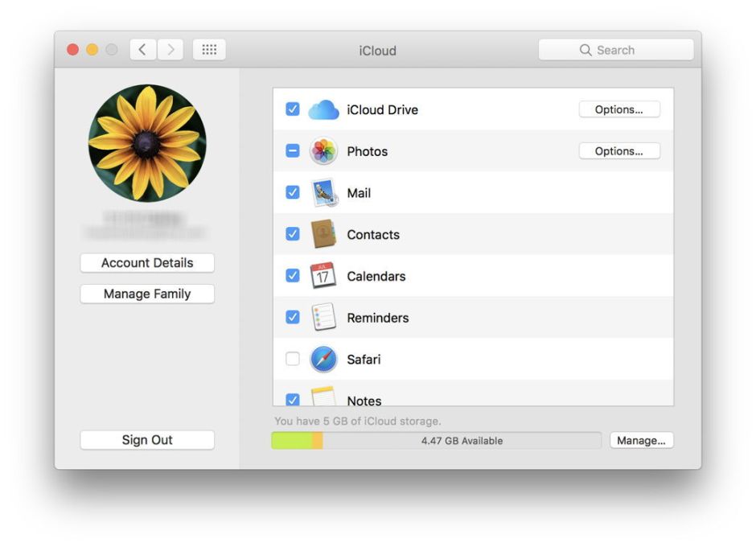This screenshot has height=547, width=756.
Task: Uncheck the Mail sync checkbox
Action: [293, 193]
